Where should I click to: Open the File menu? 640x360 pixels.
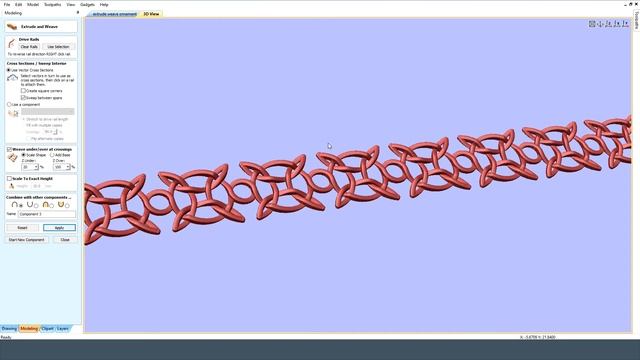coord(7,4)
